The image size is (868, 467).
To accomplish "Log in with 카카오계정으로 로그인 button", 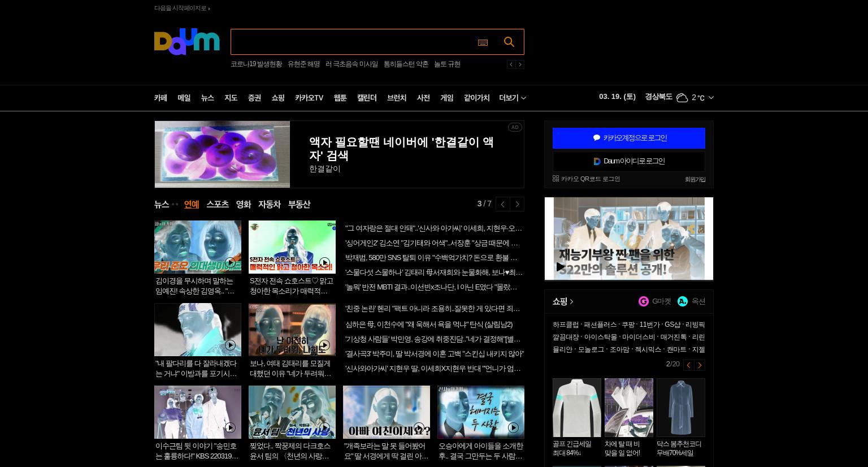I will click(629, 138).
